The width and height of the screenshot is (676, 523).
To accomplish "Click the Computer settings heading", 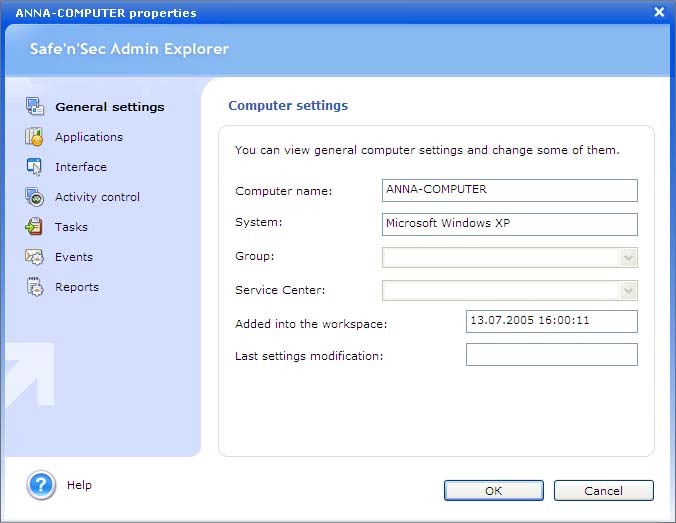I will [288, 106].
